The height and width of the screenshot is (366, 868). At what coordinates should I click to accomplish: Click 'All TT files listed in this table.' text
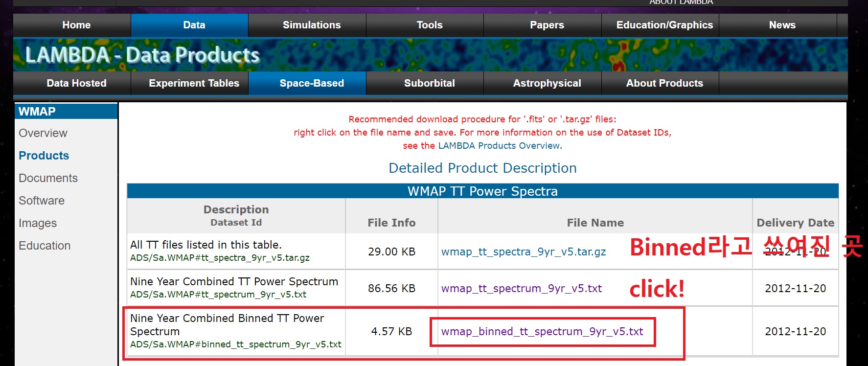(206, 245)
